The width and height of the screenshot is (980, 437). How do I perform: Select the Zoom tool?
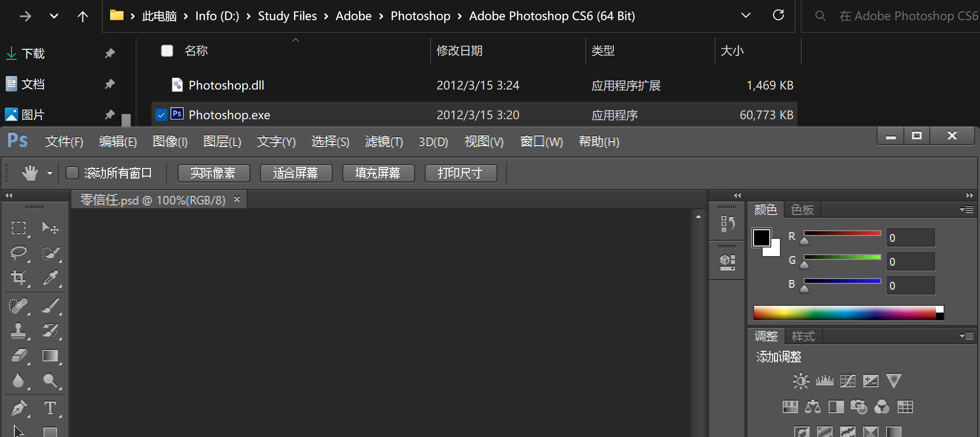[x=50, y=381]
